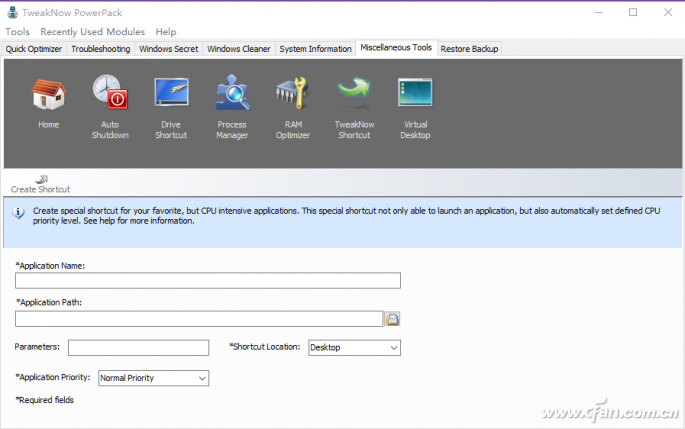Click the Application Name input field
Image resolution: width=685 pixels, height=429 pixels.
point(208,280)
